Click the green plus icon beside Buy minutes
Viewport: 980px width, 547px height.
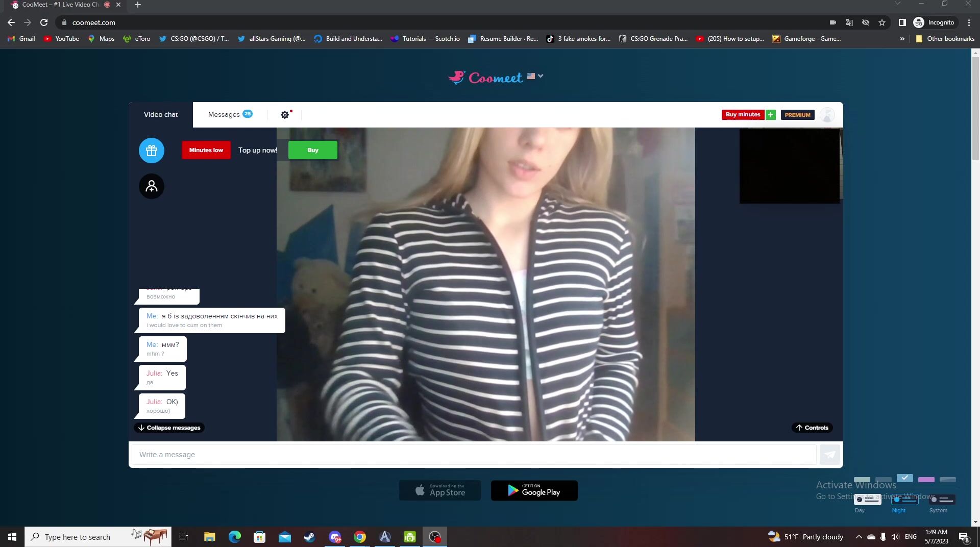pos(771,115)
